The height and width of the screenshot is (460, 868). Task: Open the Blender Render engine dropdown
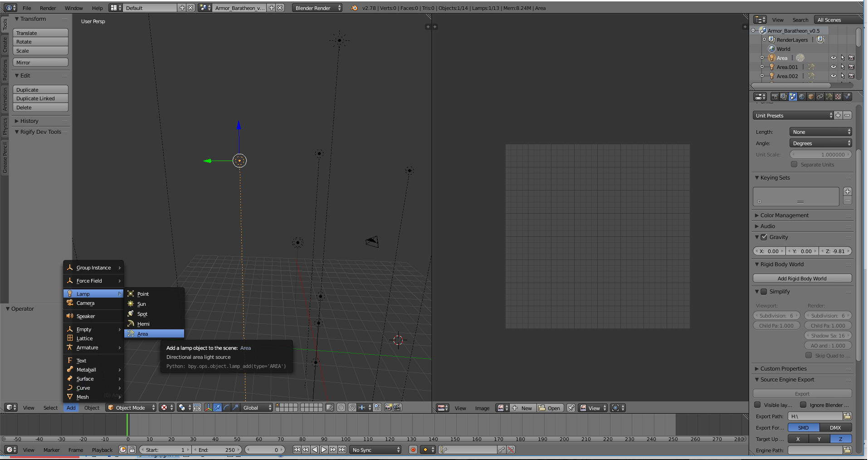(x=317, y=8)
